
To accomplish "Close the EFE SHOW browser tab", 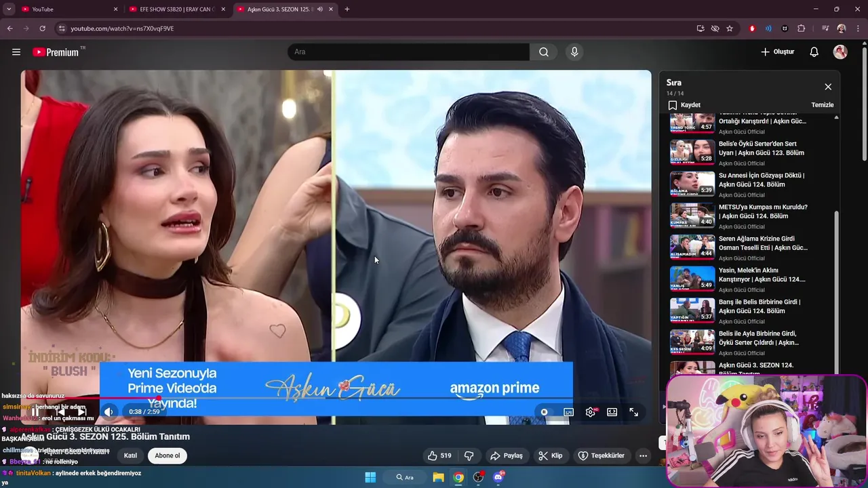I will [223, 9].
